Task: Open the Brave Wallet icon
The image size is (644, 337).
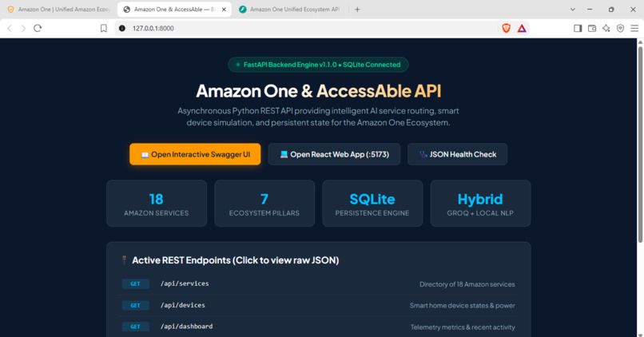Action: 592,28
